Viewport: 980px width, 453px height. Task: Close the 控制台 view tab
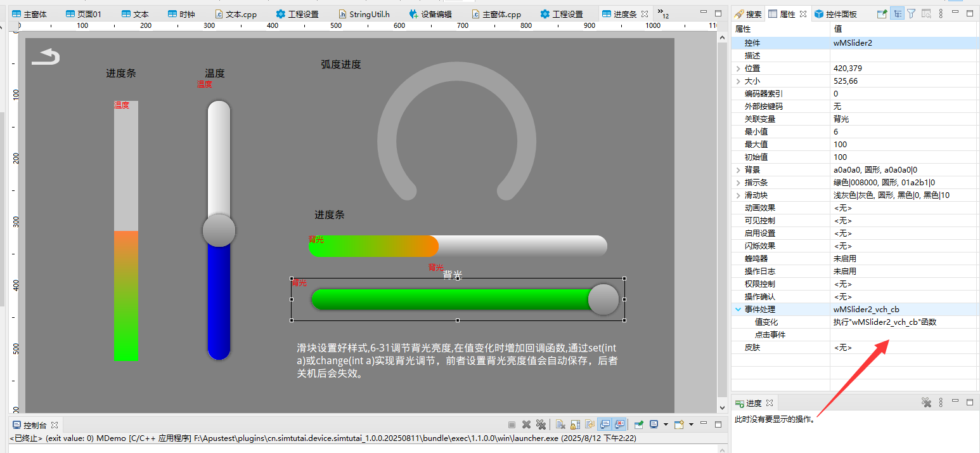[55, 425]
